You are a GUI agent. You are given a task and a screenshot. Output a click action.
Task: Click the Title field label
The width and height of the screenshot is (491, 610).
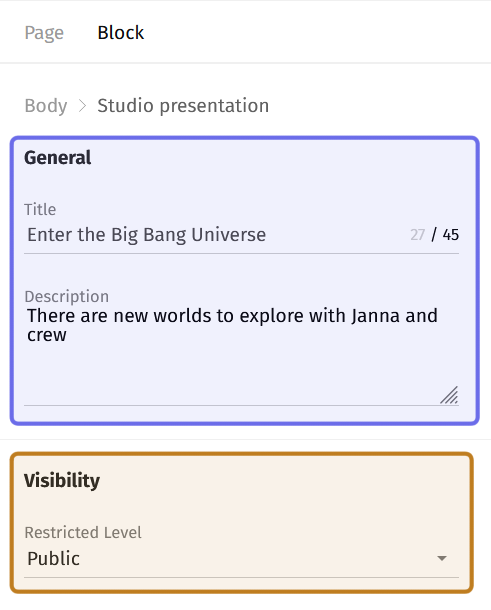pyautogui.click(x=40, y=209)
